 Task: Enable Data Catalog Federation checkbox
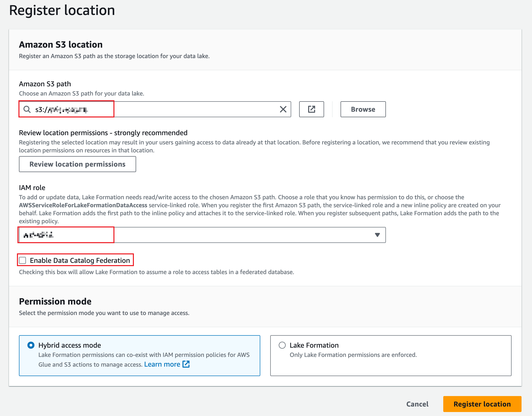point(23,260)
